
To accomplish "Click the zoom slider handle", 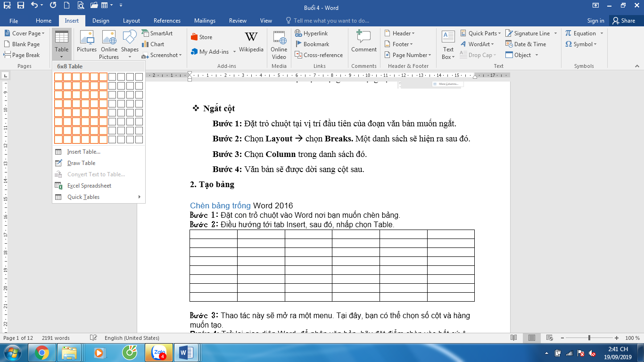I will [x=589, y=338].
